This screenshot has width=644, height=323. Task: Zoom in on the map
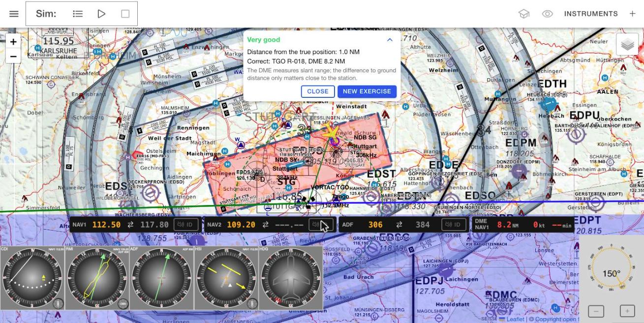tap(13, 42)
